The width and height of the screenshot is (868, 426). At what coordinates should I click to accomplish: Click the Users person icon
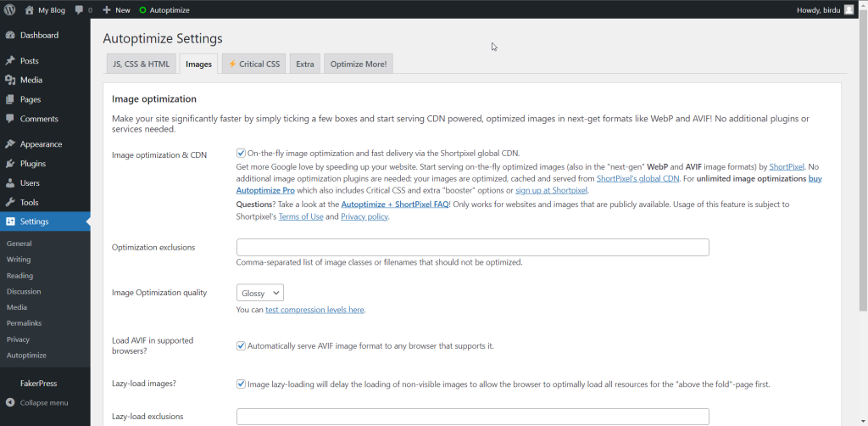point(10,183)
